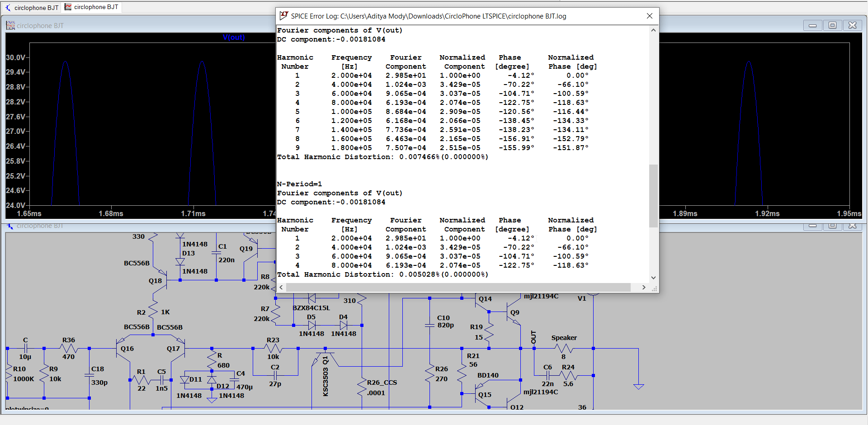Screen dimensions: 868x425
Task: Select capacitor C2 27p symbol
Action: tap(275, 375)
